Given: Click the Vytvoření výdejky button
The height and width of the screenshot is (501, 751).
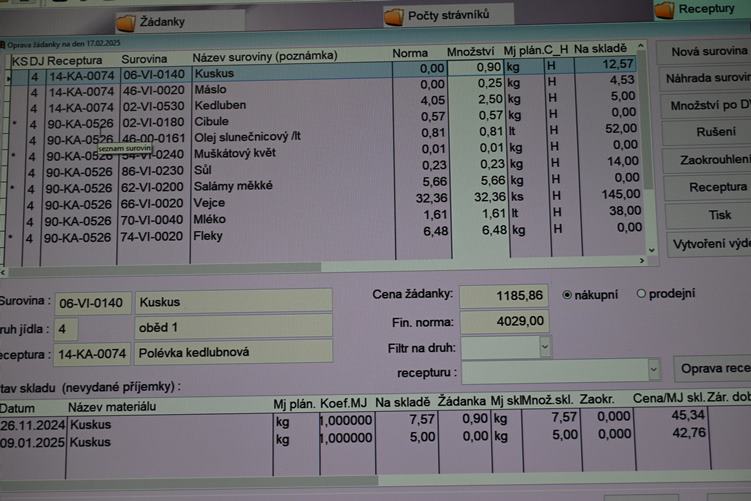Looking at the screenshot, I should pyautogui.click(x=711, y=244).
